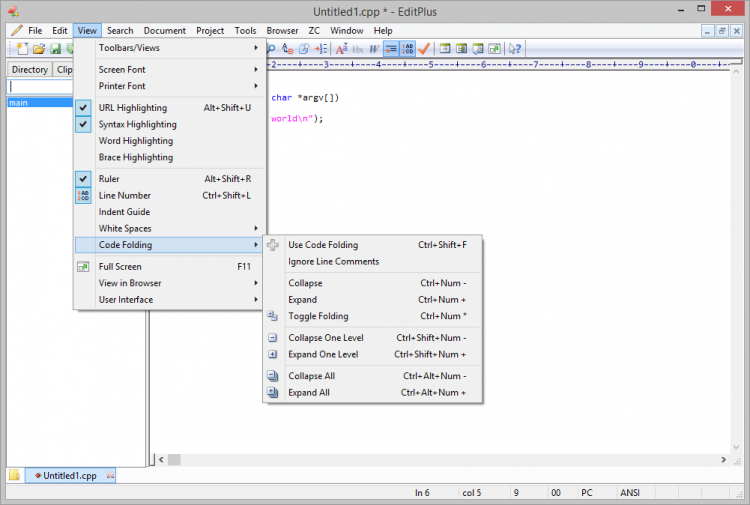This screenshot has height=505, width=750.
Task: Uncheck Syntax Highlighting option
Action: tap(137, 124)
